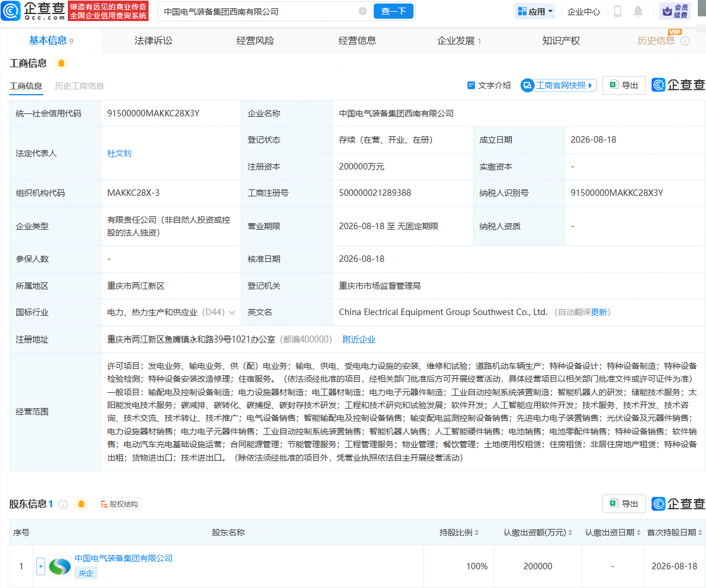Viewport: 706px width, 588px height.
Task: Click the member renewal crown icon
Action: [674, 11]
